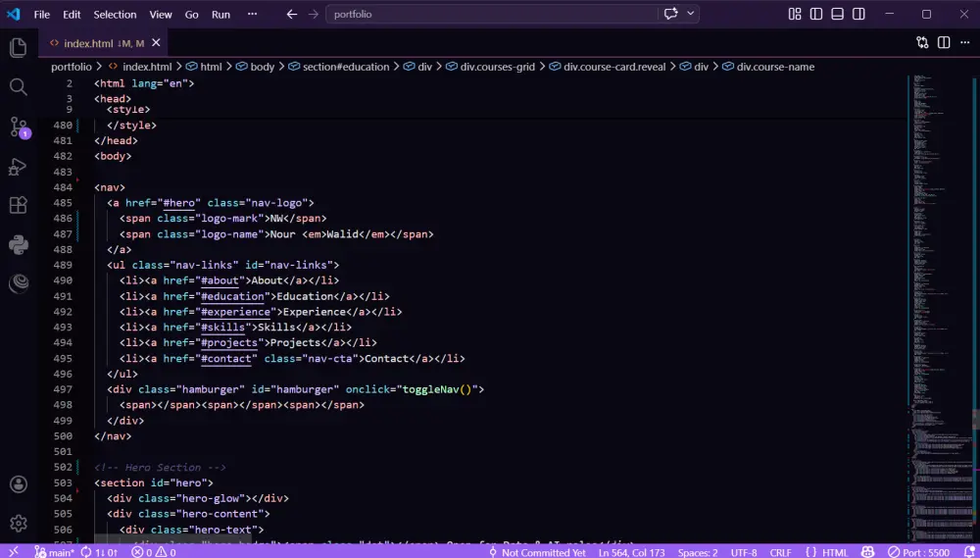Screen dimensions: 980x558
Task: Toggle the bottom panel visibility
Action: point(837,14)
